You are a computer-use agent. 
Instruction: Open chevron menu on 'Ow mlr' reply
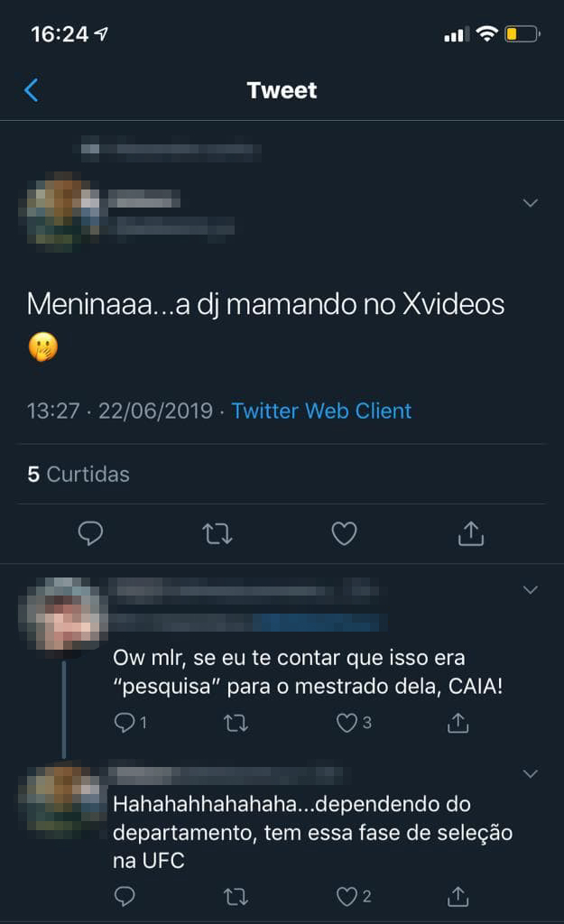pos(531,590)
